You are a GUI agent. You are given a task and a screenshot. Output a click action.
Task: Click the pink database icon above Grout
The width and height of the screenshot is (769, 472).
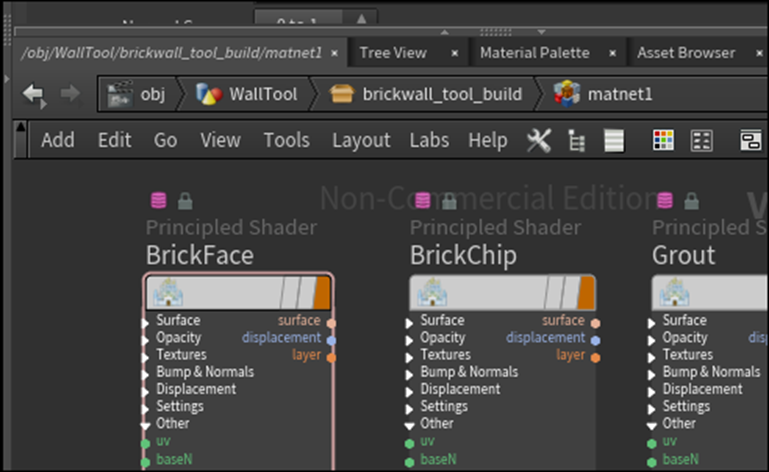coord(665,200)
